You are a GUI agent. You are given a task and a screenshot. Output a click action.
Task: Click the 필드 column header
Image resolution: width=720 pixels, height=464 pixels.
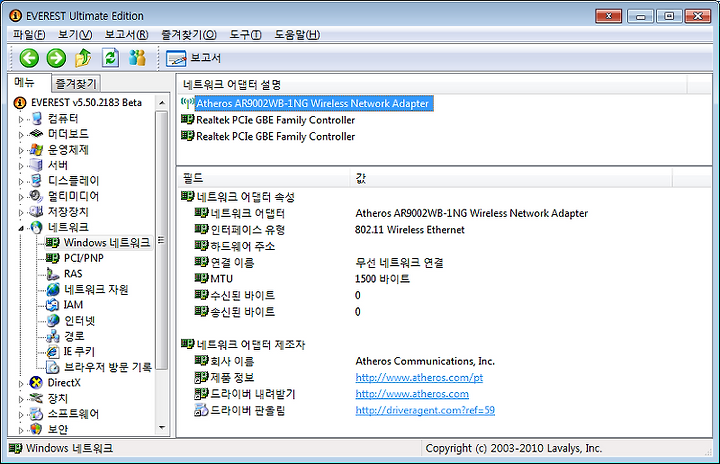pyautogui.click(x=264, y=178)
